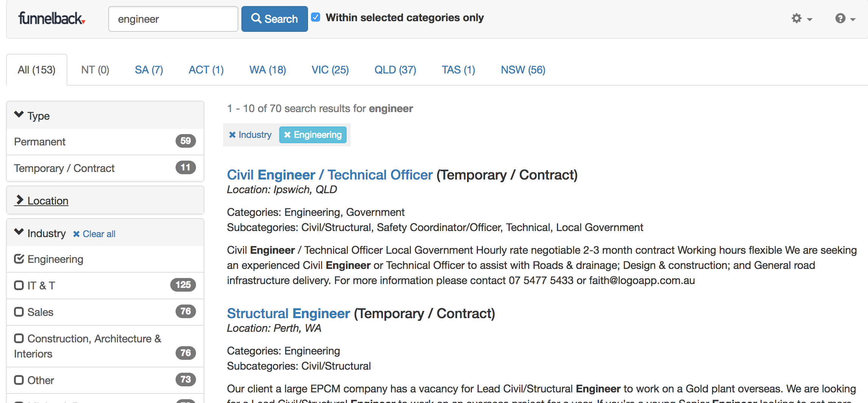Clear all Industry filters

click(x=94, y=234)
